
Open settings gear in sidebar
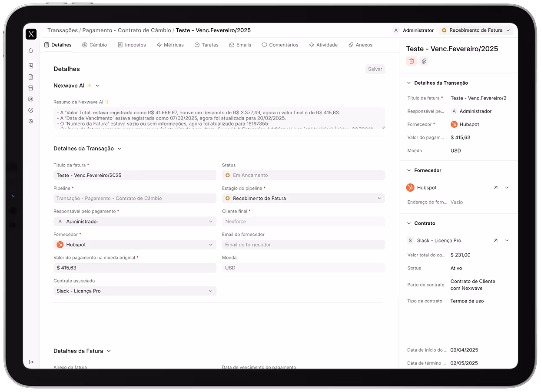[31, 121]
